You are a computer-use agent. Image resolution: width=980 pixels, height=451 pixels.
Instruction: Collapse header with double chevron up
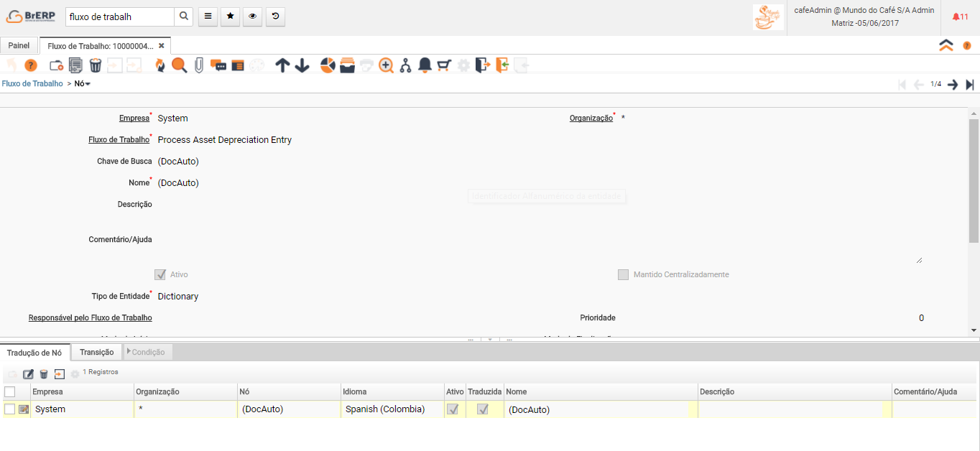(x=946, y=45)
